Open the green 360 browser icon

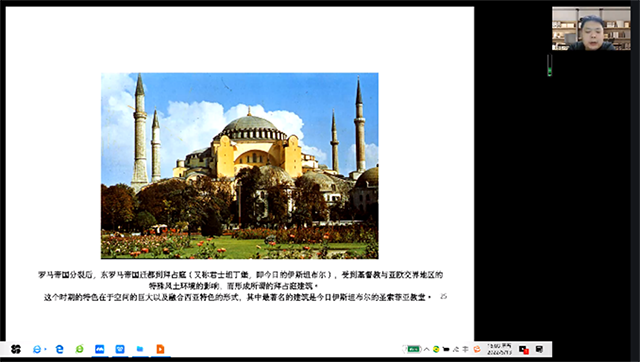tap(80, 349)
